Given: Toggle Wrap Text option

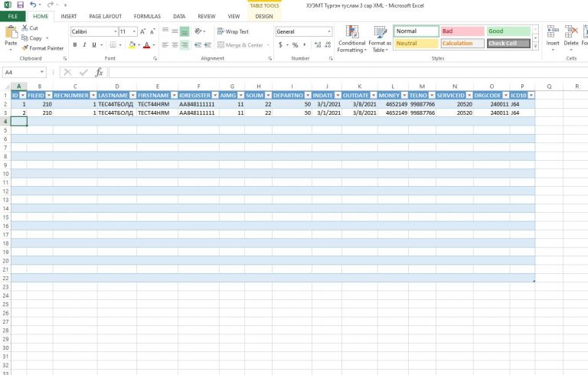Looking at the screenshot, I should pyautogui.click(x=233, y=31).
